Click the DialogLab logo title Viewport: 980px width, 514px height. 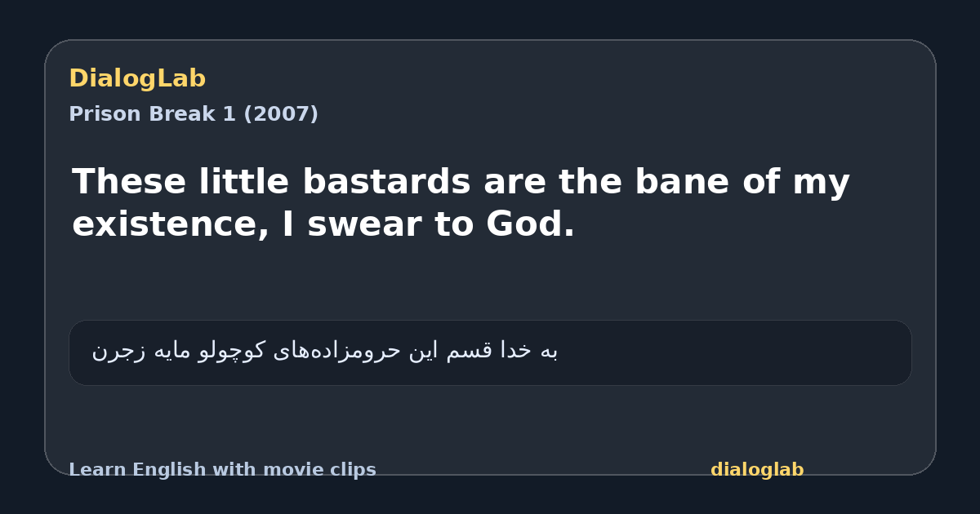(x=137, y=78)
